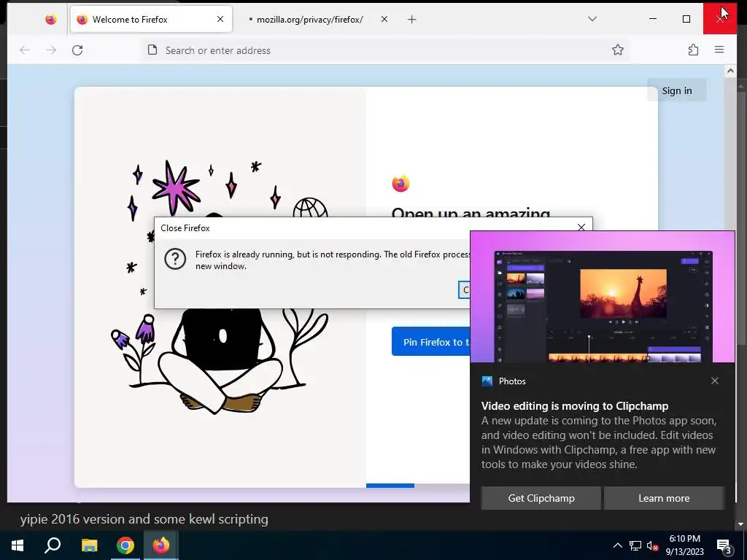Expand the list all tabs chevron

click(592, 19)
